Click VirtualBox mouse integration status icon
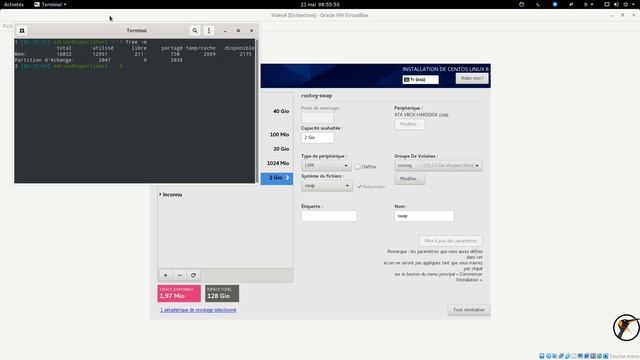This screenshot has height=360, width=640. pyautogui.click(x=599, y=356)
